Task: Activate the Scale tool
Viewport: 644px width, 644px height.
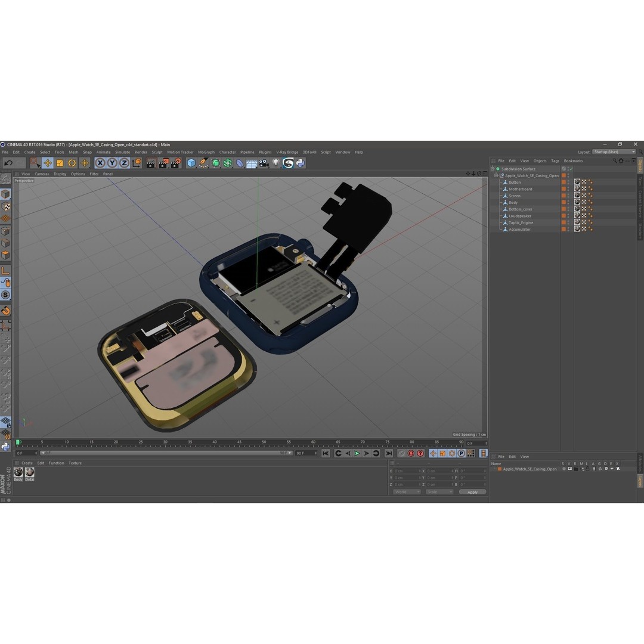Action: pyautogui.click(x=60, y=163)
